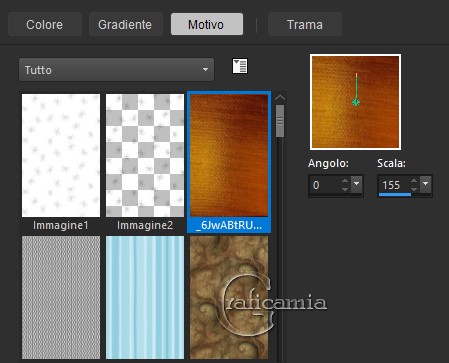This screenshot has height=363, width=449.
Task: Click the Scala value field
Action: [393, 184]
